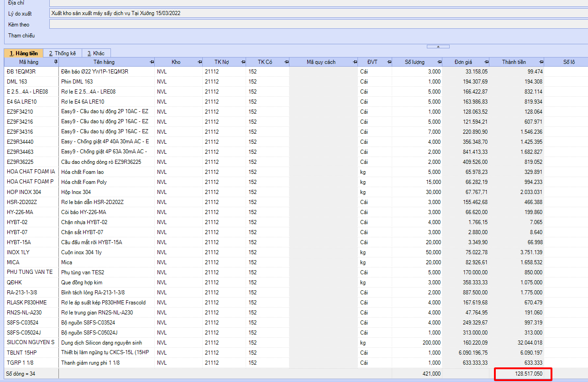Click the amount 3.751.139
Image resolution: width=588 pixels, height=382 pixels.
click(x=531, y=252)
